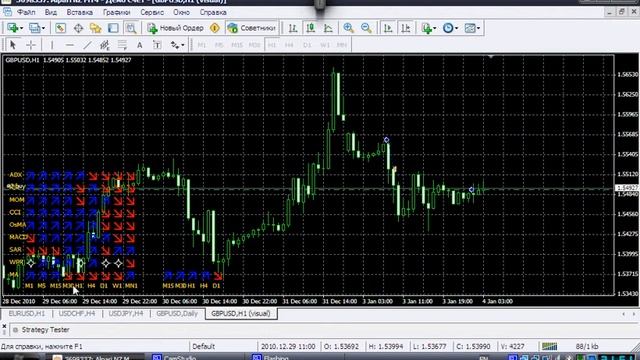
Task: Open the Файл menu
Action: pyautogui.click(x=26, y=12)
